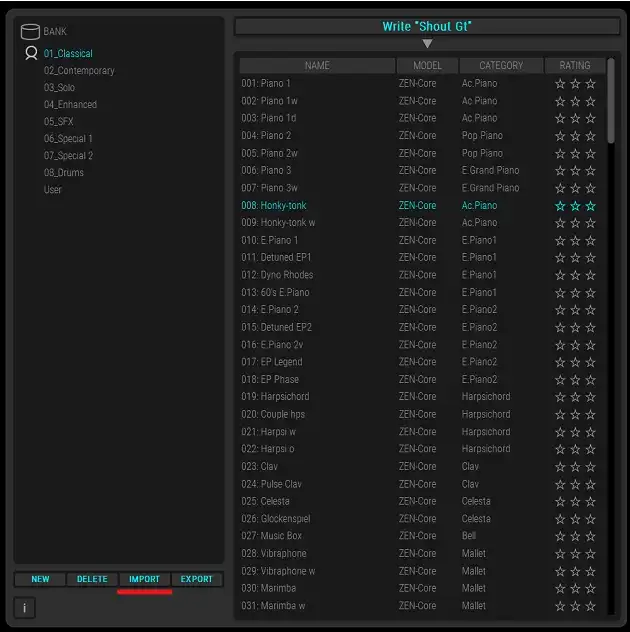The width and height of the screenshot is (630, 632).
Task: Set third star rating for Honky-tonk
Action: pos(590,206)
